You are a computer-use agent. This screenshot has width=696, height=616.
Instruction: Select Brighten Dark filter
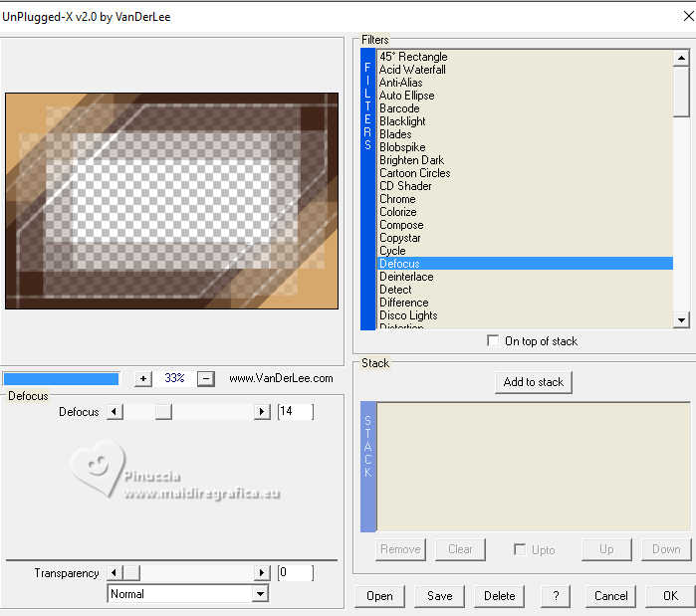click(x=525, y=160)
